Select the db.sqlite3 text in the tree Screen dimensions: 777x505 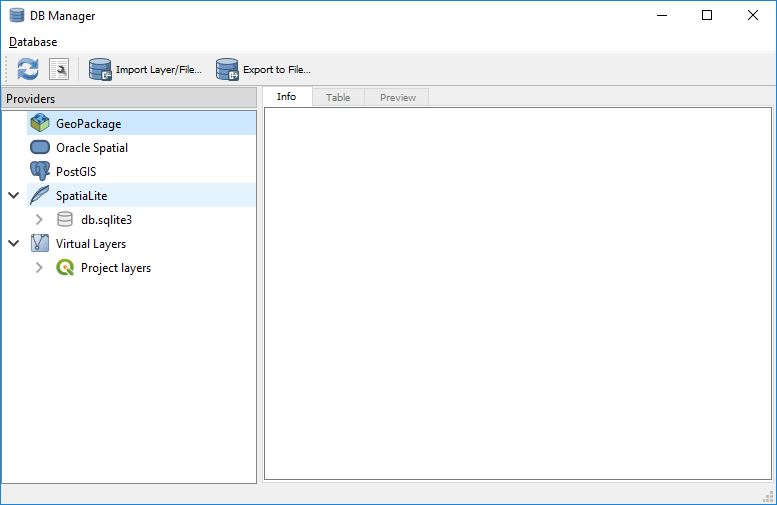(107, 220)
